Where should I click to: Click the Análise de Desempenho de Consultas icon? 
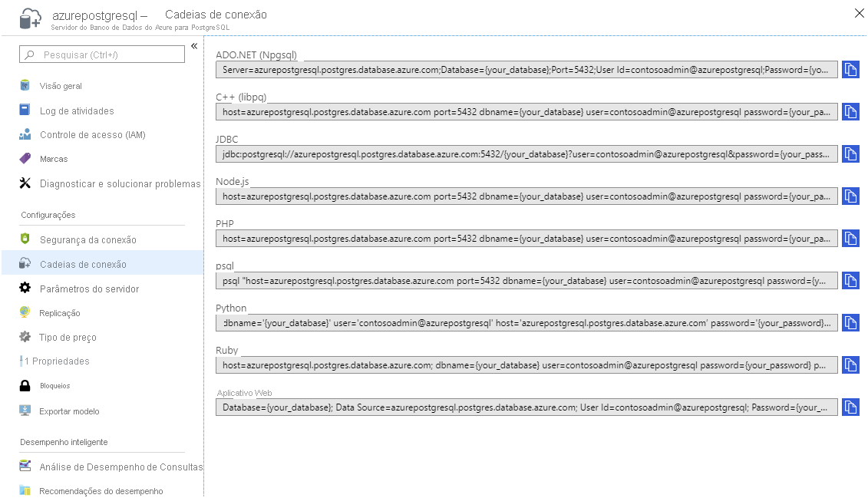(x=25, y=466)
